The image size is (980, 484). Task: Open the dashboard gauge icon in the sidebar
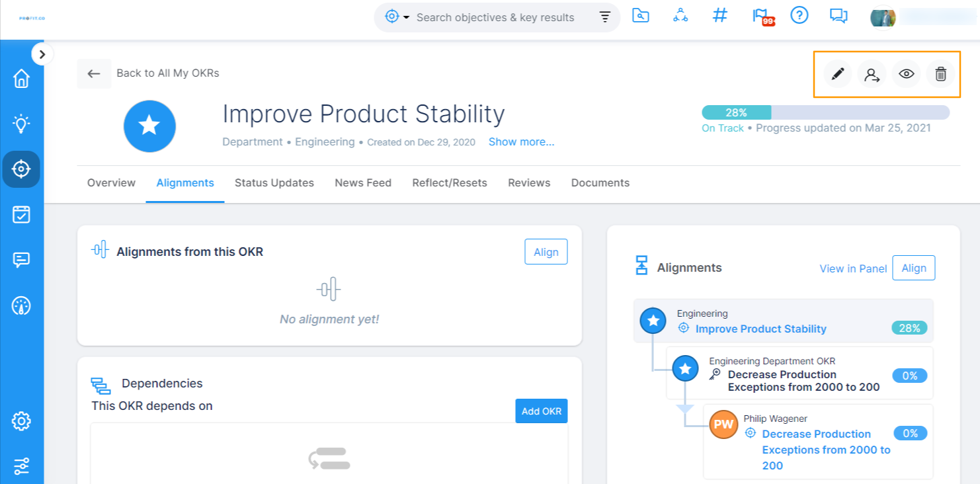(x=22, y=305)
